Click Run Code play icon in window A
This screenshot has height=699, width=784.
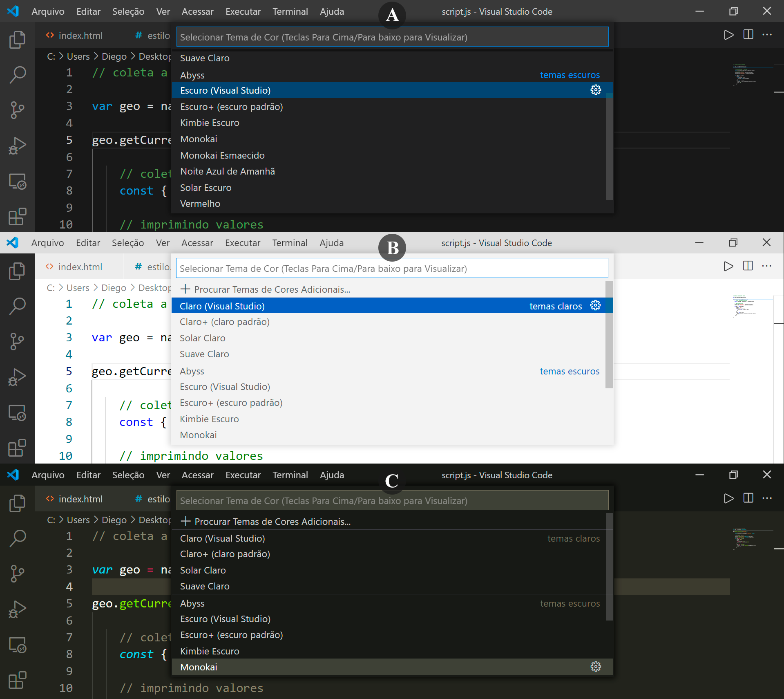tap(728, 35)
